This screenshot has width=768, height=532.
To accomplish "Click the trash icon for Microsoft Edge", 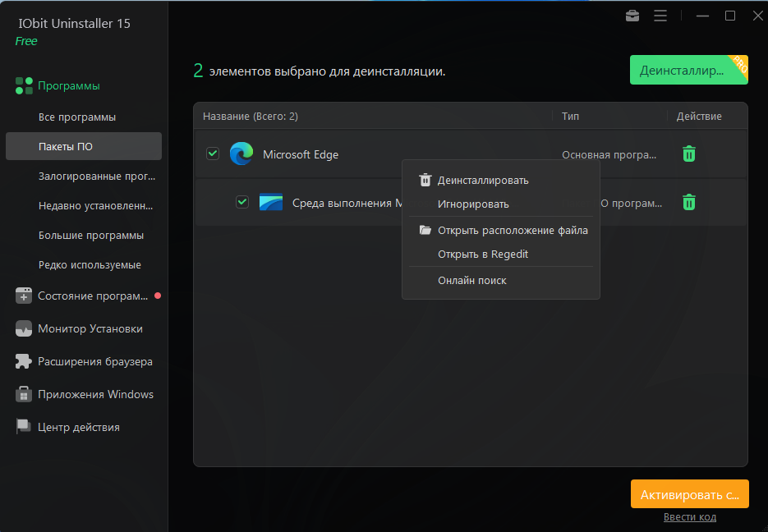I will pyautogui.click(x=689, y=154).
